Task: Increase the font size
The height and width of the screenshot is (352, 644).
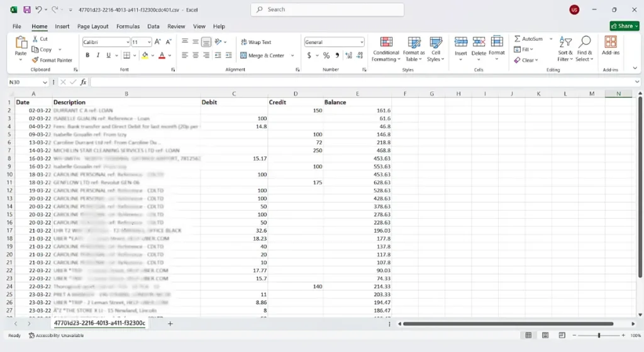Action: click(158, 42)
